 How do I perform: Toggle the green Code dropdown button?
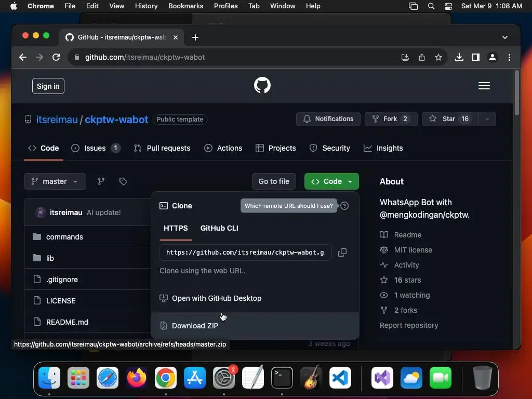(331, 181)
